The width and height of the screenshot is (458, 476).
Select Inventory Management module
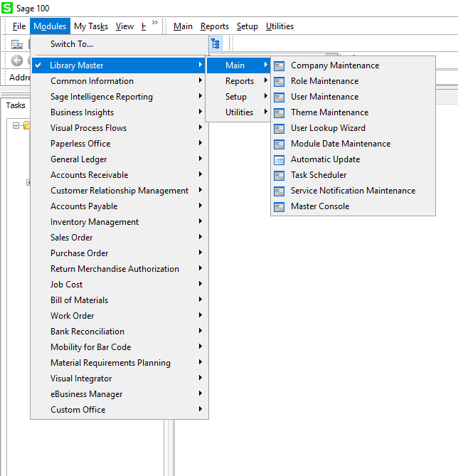tap(119, 222)
